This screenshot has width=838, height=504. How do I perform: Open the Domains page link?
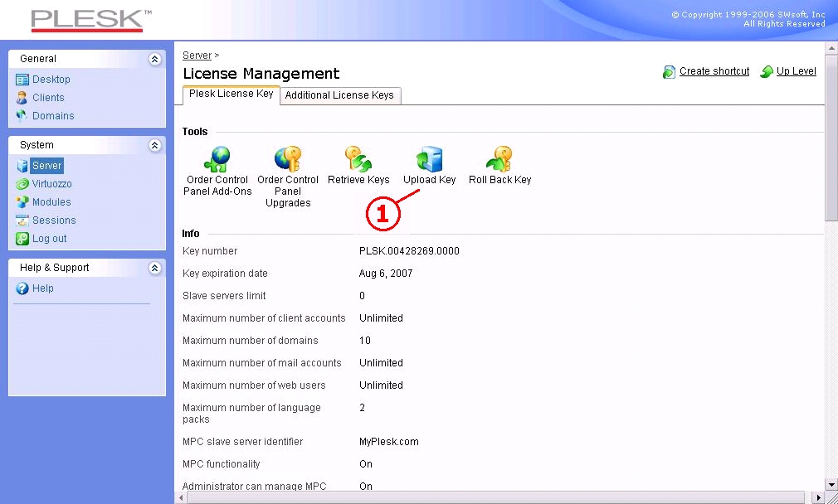53,116
